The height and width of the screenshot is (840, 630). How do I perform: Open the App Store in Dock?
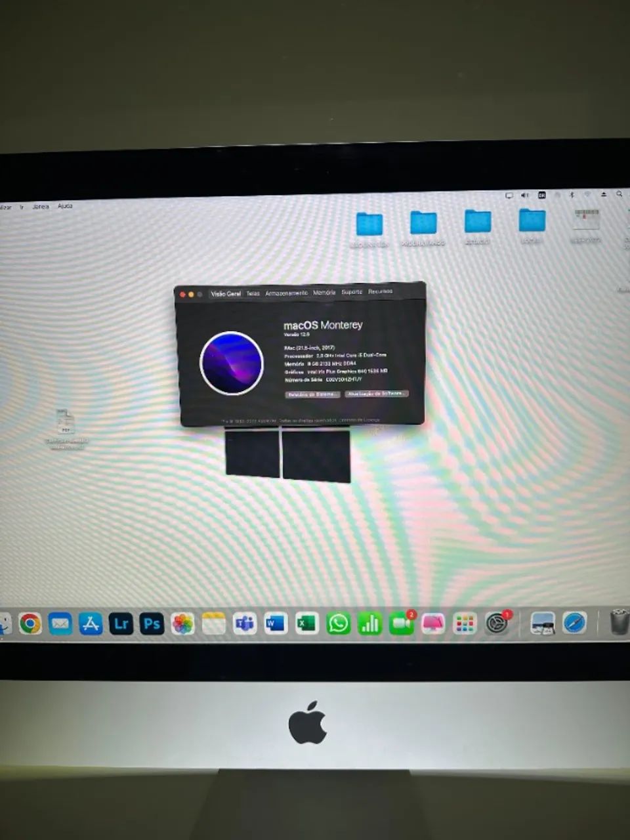[x=91, y=623]
